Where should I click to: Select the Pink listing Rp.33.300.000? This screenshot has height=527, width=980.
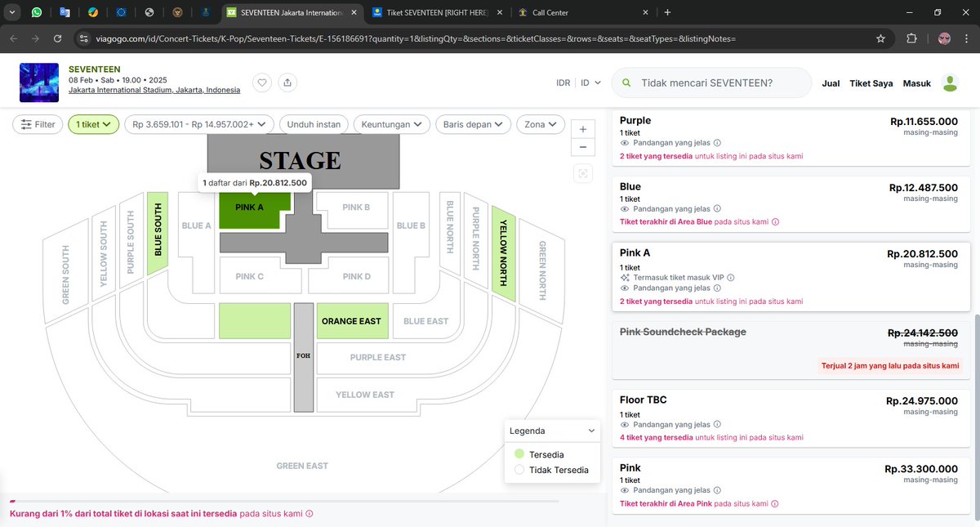click(792, 485)
